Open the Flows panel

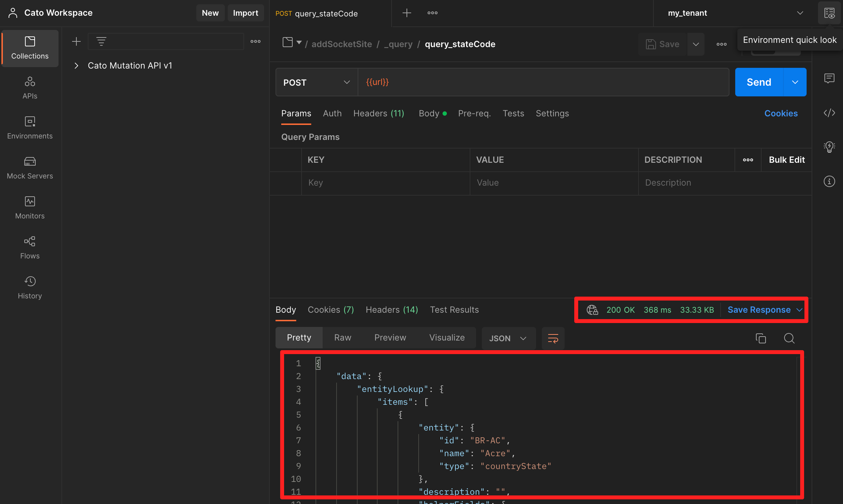pyautogui.click(x=30, y=248)
